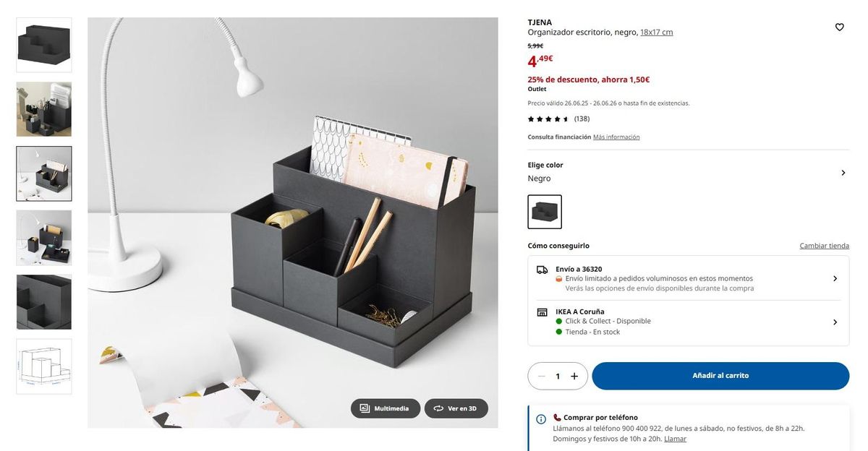Expand the Envío a 36320 delivery details
The width and height of the screenshot is (868, 451).
coord(689,278)
